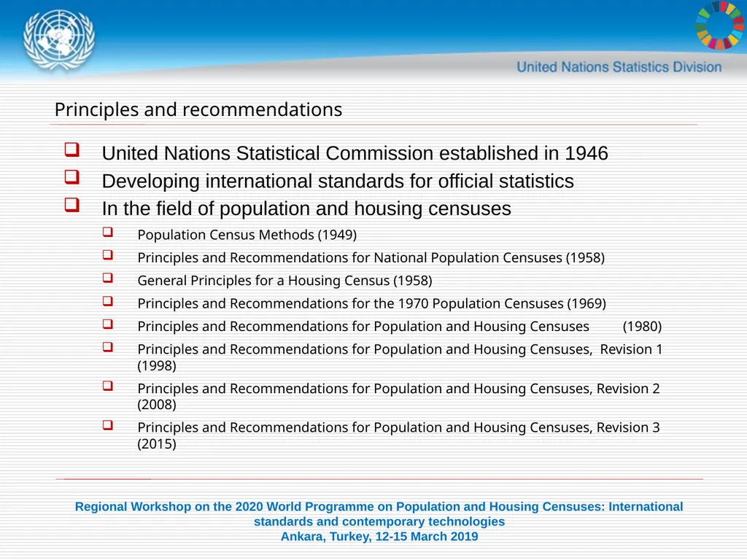Select the line ending with 'Revision 2'
The image size is (747, 560).
399,389
